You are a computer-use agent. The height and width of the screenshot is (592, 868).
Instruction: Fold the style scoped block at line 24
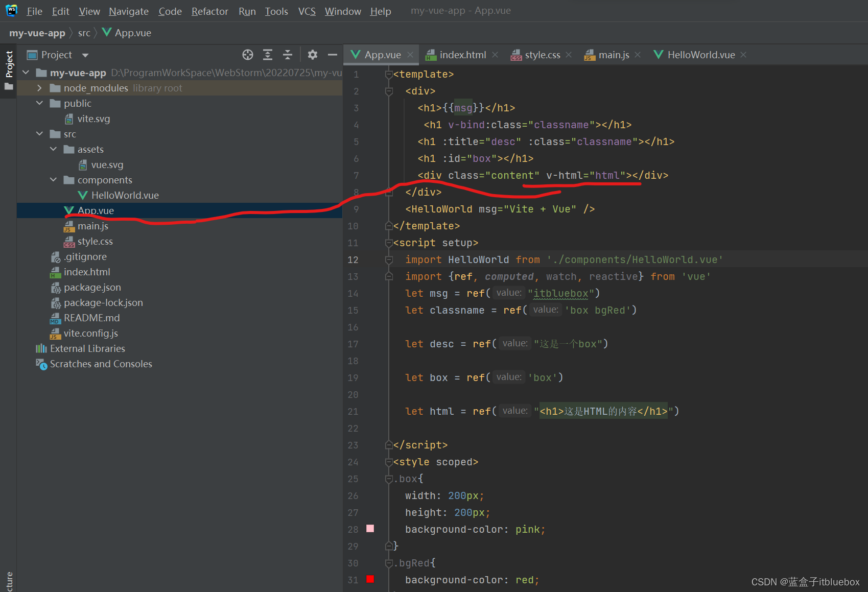(x=389, y=462)
